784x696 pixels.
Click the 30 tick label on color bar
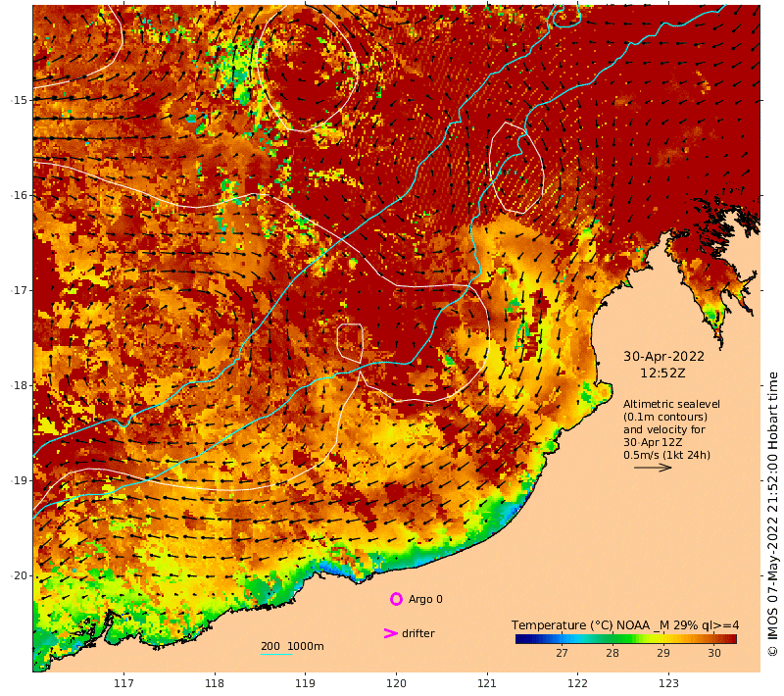[x=714, y=653]
